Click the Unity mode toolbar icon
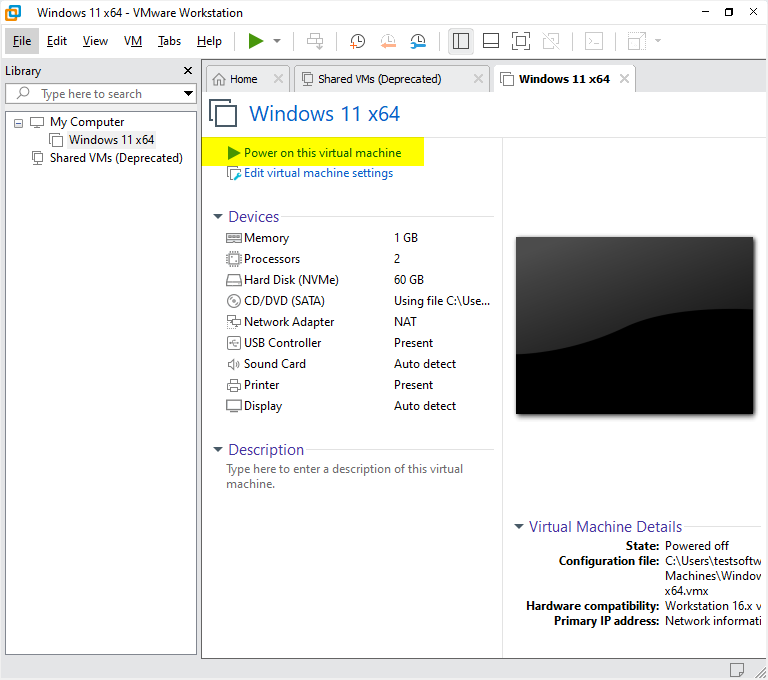This screenshot has width=768, height=680. click(551, 41)
